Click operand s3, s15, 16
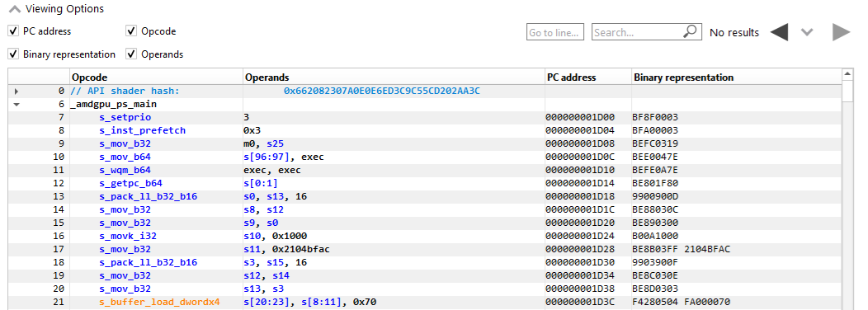The image size is (868, 310). click(275, 262)
